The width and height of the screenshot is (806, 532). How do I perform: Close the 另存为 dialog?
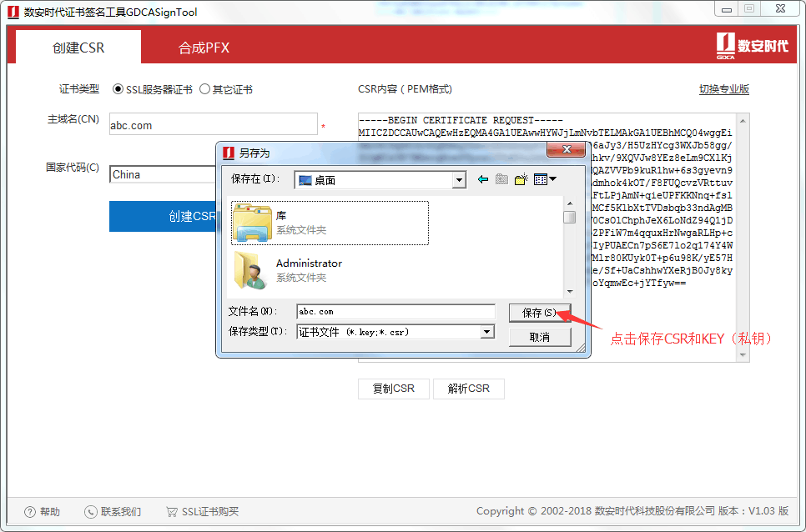566,149
